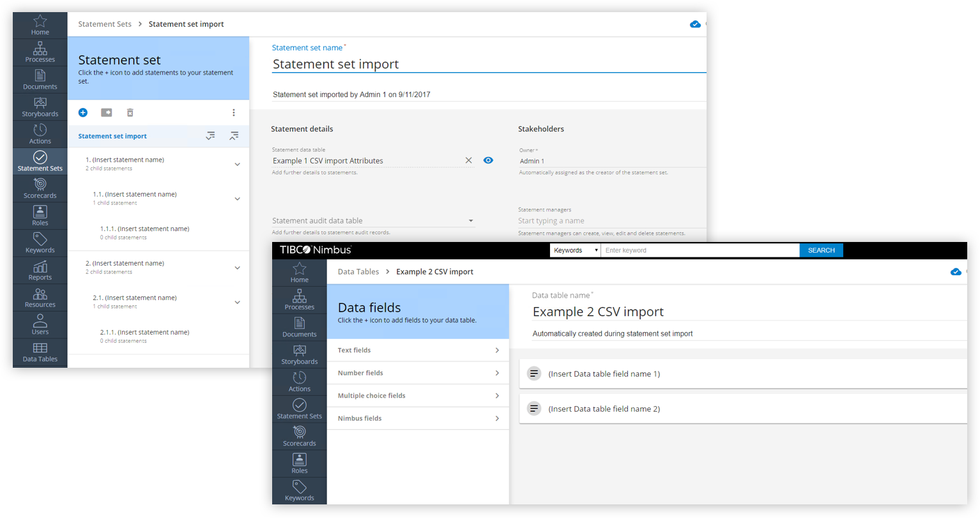Toggle the eye icon for statement data table
The width and height of the screenshot is (980, 521).
coord(488,160)
